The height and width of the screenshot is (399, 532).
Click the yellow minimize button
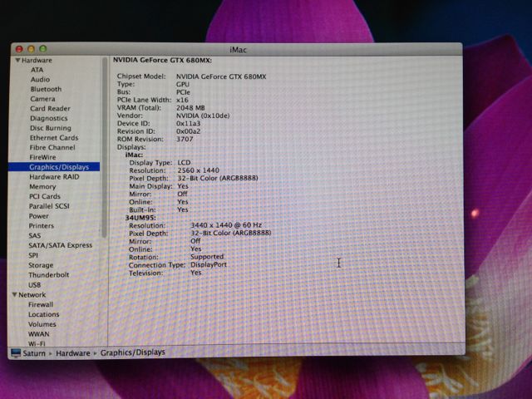32,49
